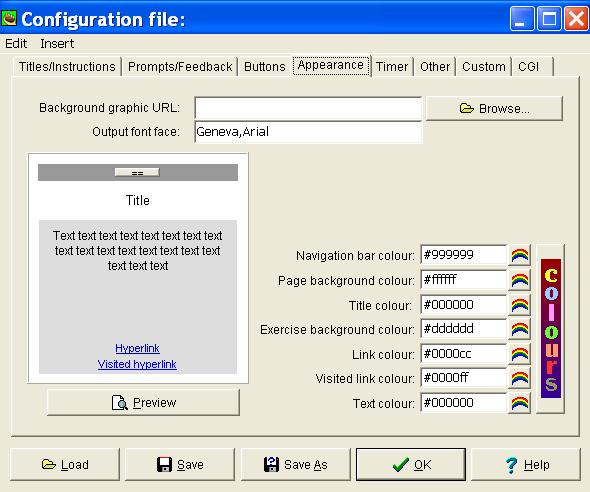Screen dimensions: 590x492
Task: Open colour picker for Text colour
Action: click(519, 403)
